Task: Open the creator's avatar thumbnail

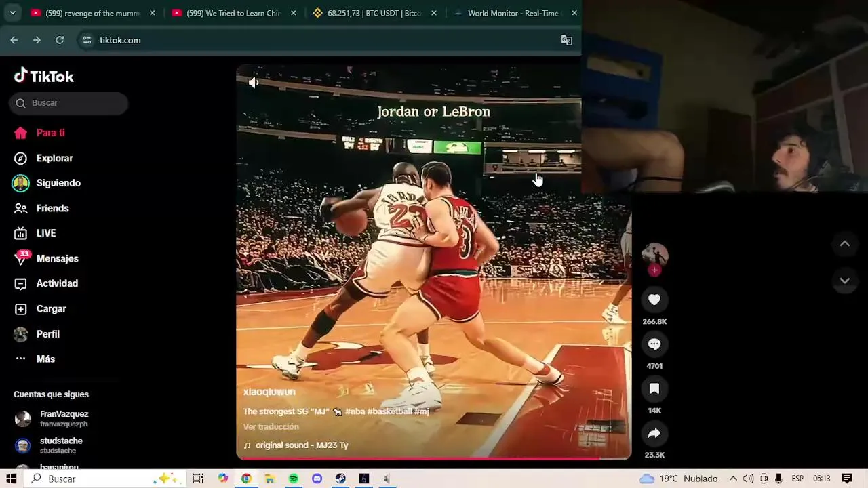Action: click(x=654, y=255)
